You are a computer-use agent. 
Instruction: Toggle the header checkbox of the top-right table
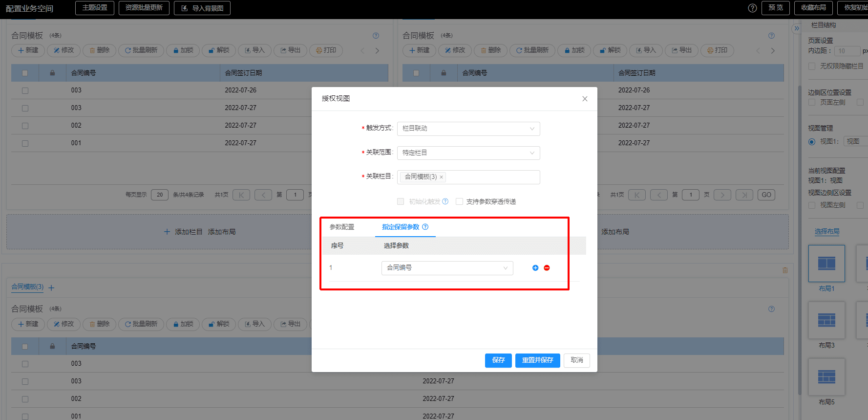click(x=416, y=73)
